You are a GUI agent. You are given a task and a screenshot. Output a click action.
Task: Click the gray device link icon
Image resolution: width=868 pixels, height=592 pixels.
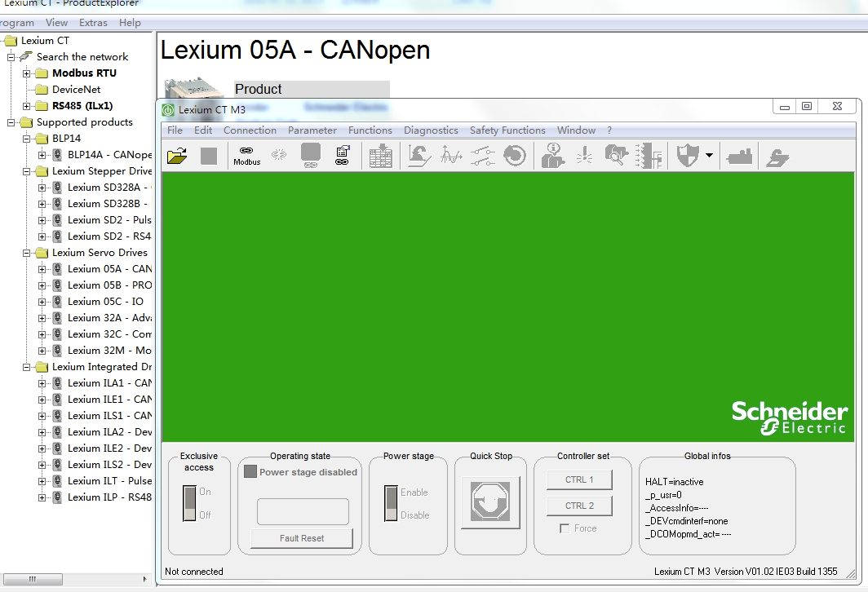[311, 156]
